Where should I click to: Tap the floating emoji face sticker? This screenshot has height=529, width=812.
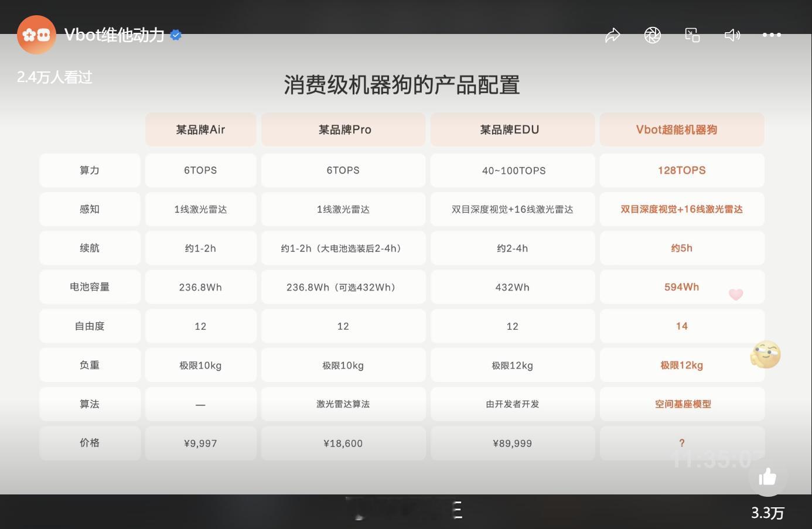click(x=766, y=354)
